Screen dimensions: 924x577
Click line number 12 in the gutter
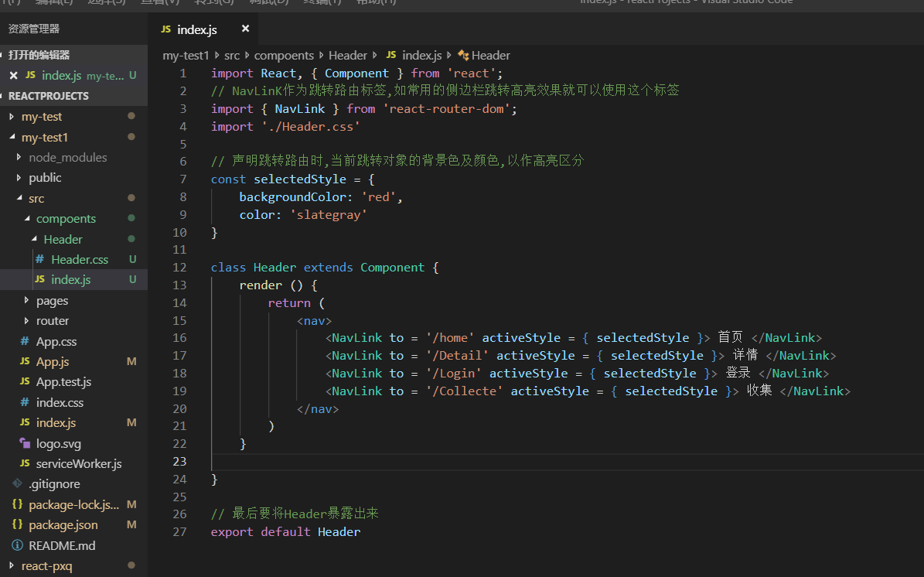click(x=179, y=267)
